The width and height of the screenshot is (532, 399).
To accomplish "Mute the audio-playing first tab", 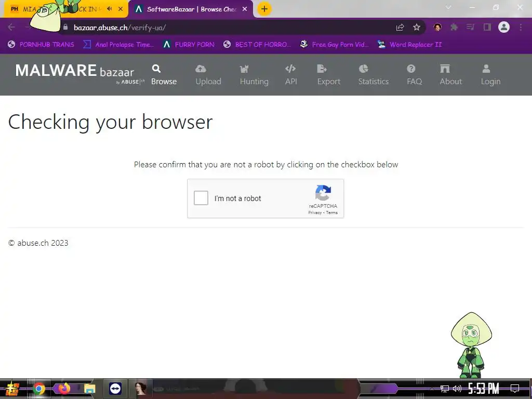I will pos(109,9).
